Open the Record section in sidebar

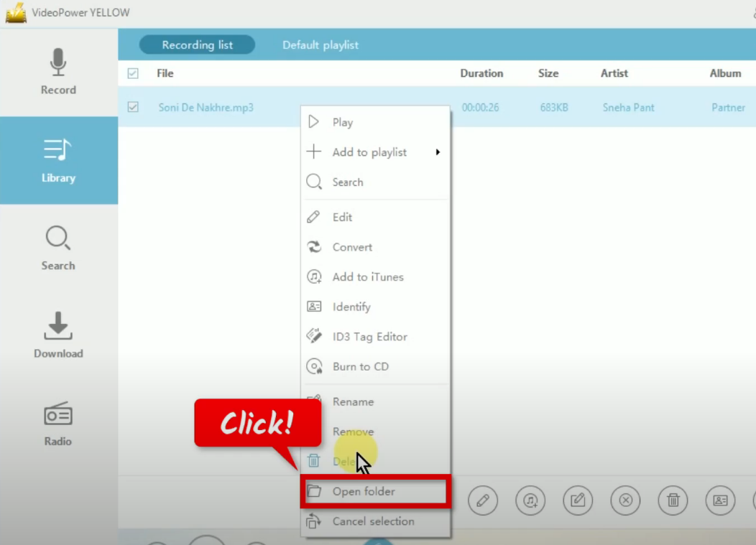(58, 73)
